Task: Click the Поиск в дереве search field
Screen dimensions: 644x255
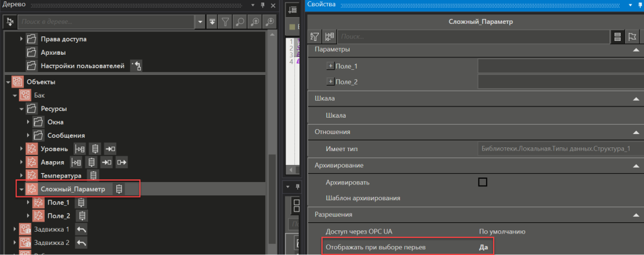Action: click(107, 22)
